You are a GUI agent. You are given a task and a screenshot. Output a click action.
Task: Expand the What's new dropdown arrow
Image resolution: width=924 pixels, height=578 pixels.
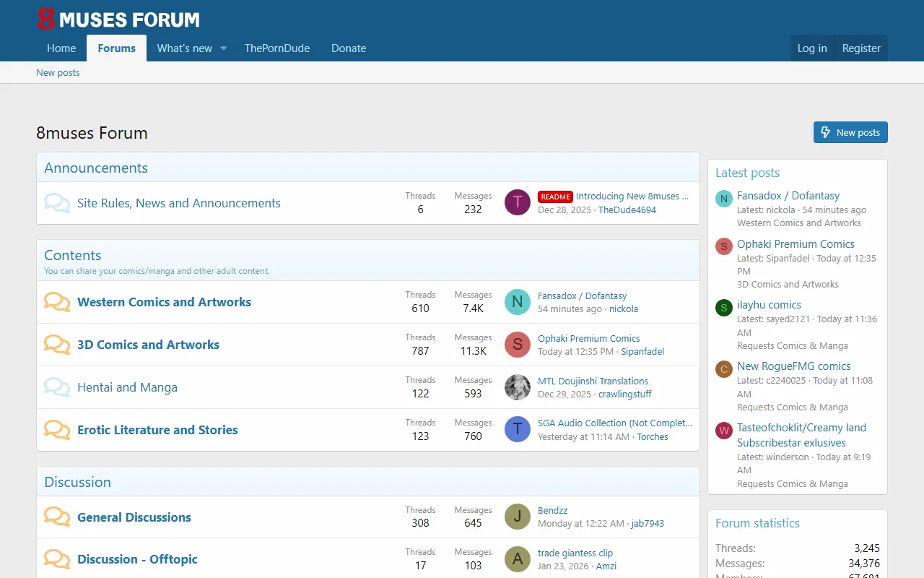223,48
